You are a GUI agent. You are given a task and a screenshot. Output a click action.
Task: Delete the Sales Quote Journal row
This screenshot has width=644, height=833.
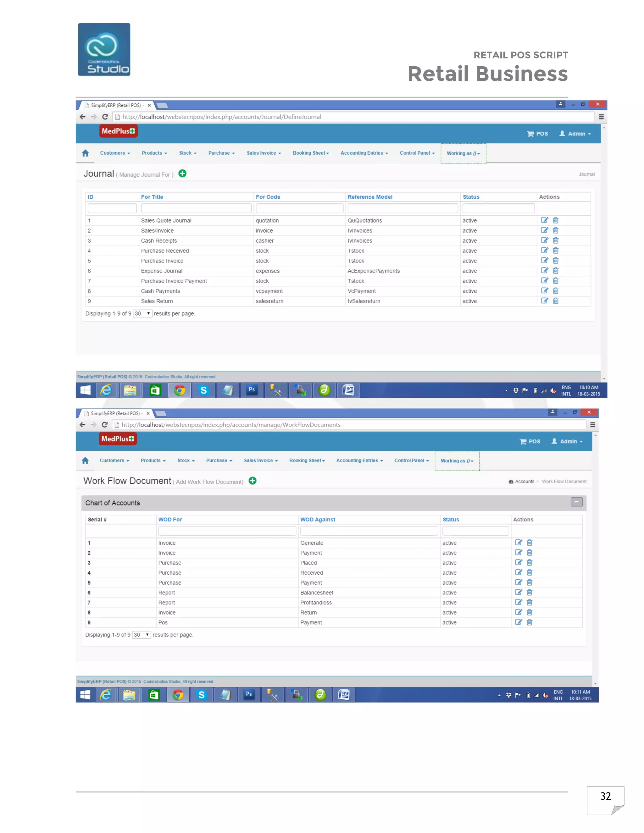click(x=556, y=220)
